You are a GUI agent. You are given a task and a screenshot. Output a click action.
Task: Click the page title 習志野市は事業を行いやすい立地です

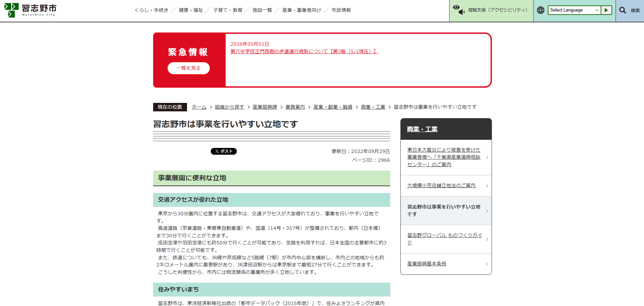click(x=226, y=124)
